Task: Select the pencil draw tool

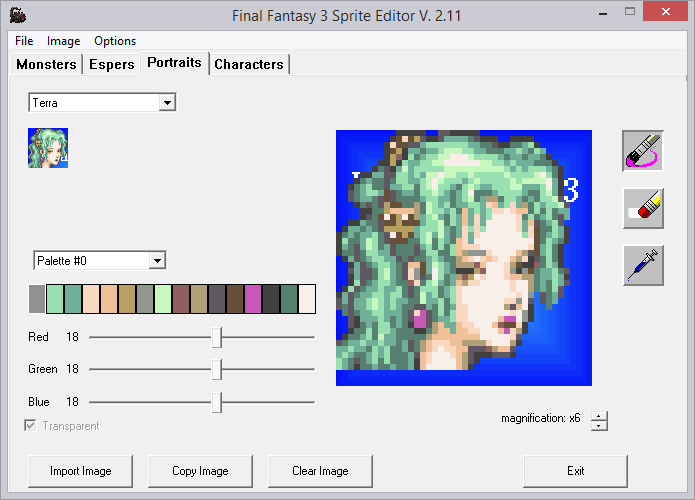Action: pos(643,151)
